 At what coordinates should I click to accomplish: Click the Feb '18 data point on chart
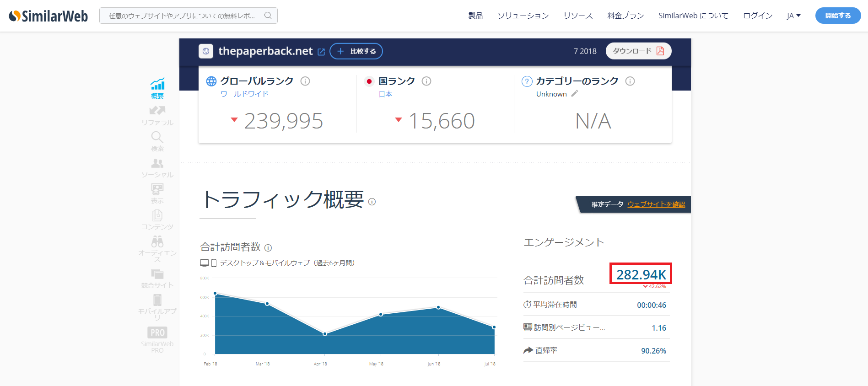(x=215, y=293)
